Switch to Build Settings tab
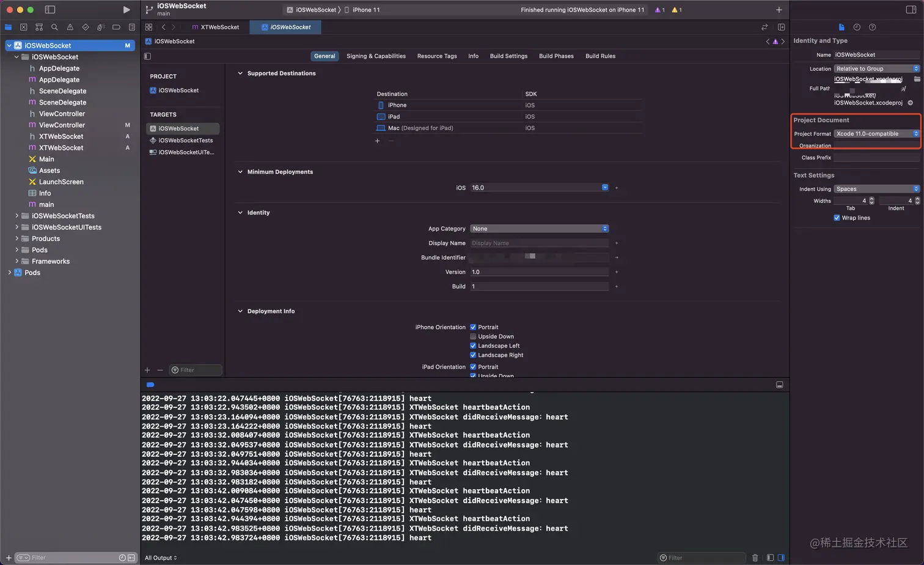 pos(508,56)
